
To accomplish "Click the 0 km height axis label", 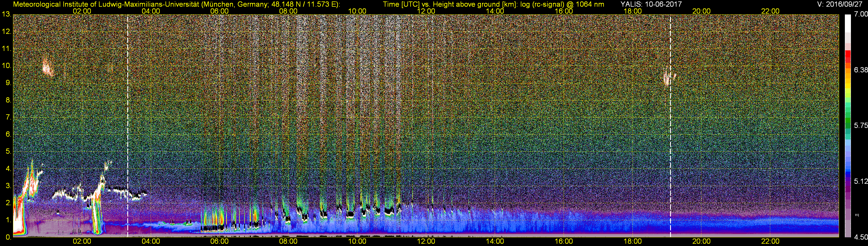I will (x=8, y=237).
